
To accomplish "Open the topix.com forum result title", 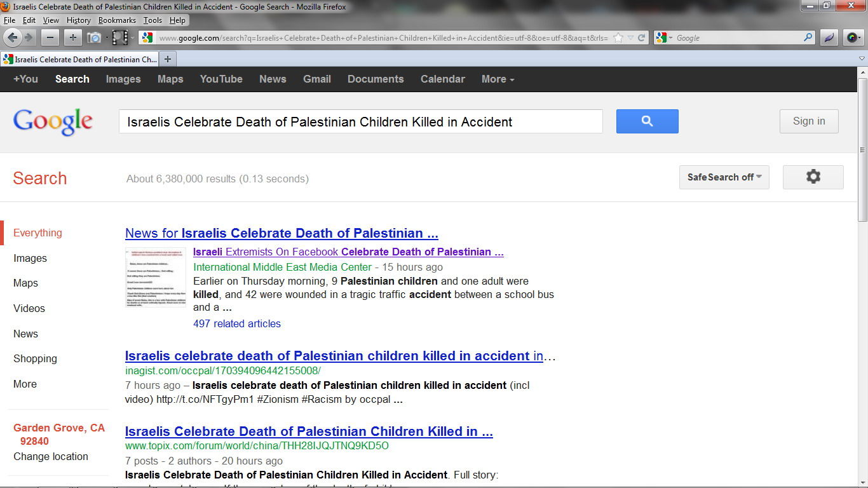I will tap(309, 431).
